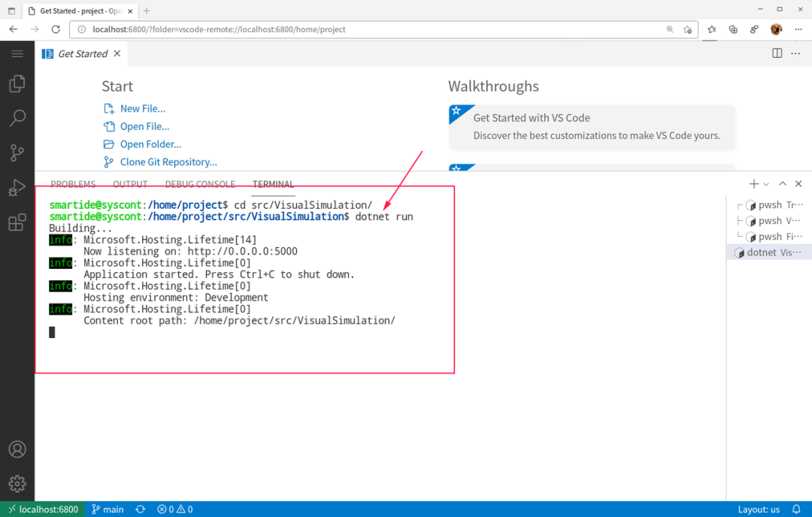The image size is (812, 517).
Task: Select the Get Started editor tab
Action: [82, 54]
